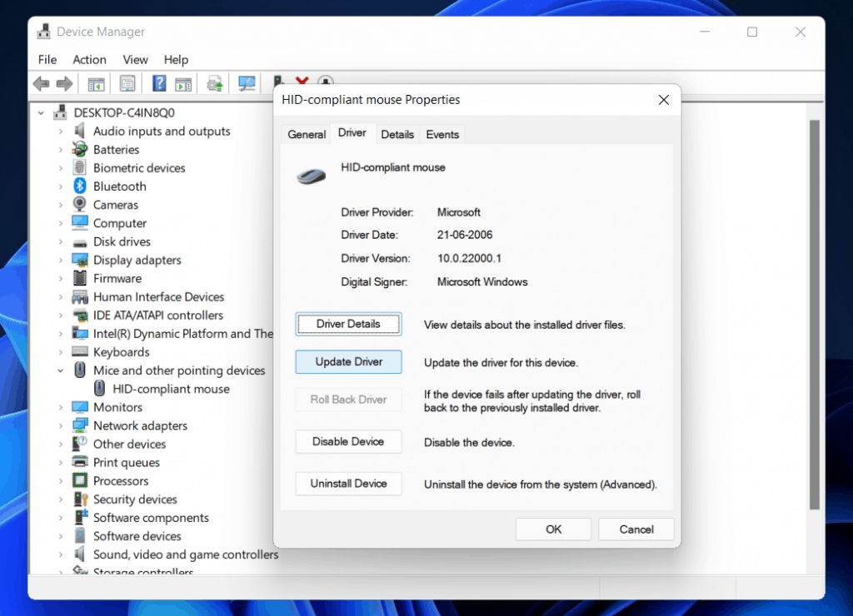Click the Show console tree toolbar icon

pyautogui.click(x=95, y=83)
